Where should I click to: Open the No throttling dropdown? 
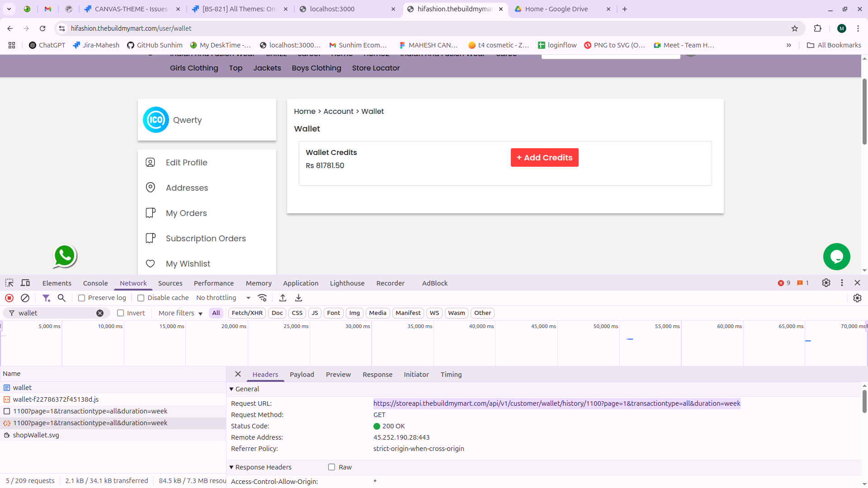tap(223, 298)
